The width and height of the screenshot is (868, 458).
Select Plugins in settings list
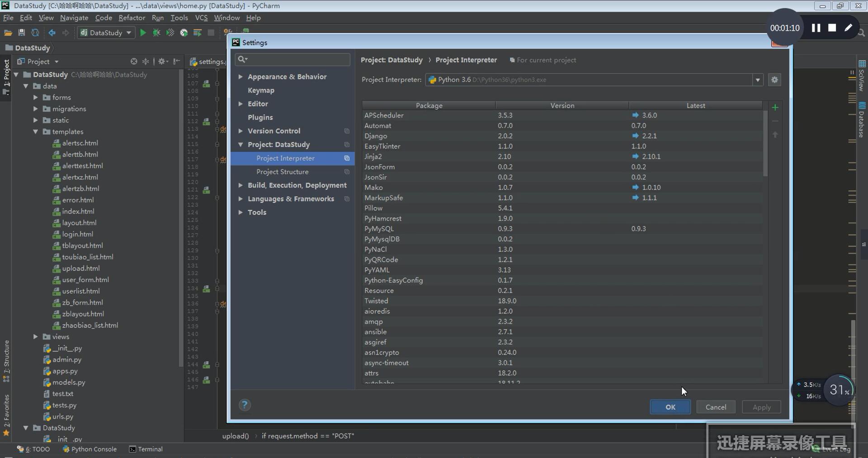point(260,118)
